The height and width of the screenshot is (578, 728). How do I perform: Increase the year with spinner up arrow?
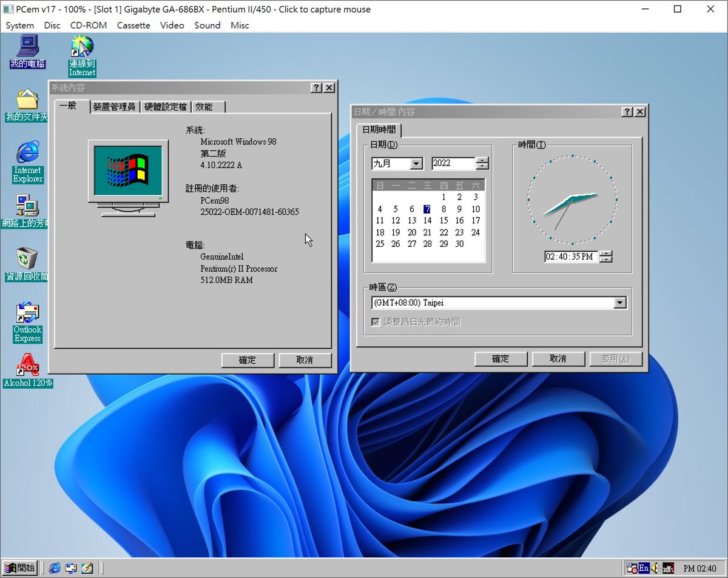482,161
